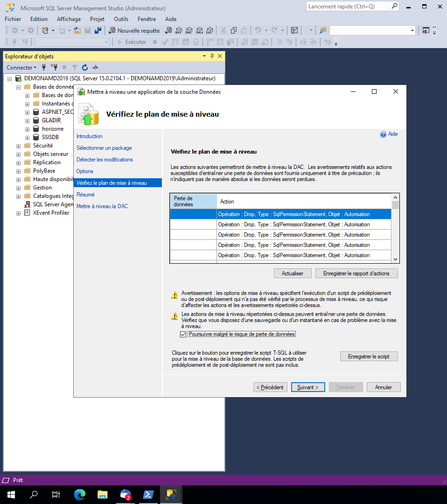Click the DAX query icon
The height and width of the screenshot is (504, 447).
click(x=210, y=30)
